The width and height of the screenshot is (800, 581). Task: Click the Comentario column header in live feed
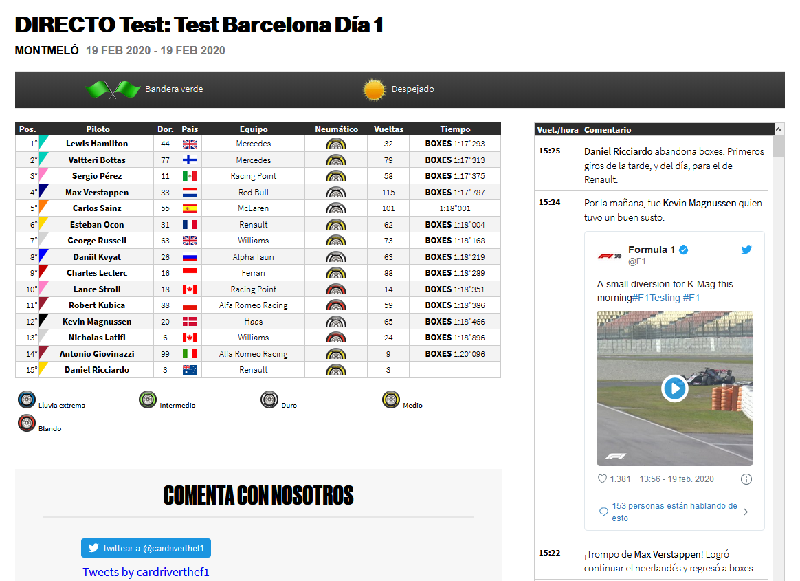click(608, 130)
